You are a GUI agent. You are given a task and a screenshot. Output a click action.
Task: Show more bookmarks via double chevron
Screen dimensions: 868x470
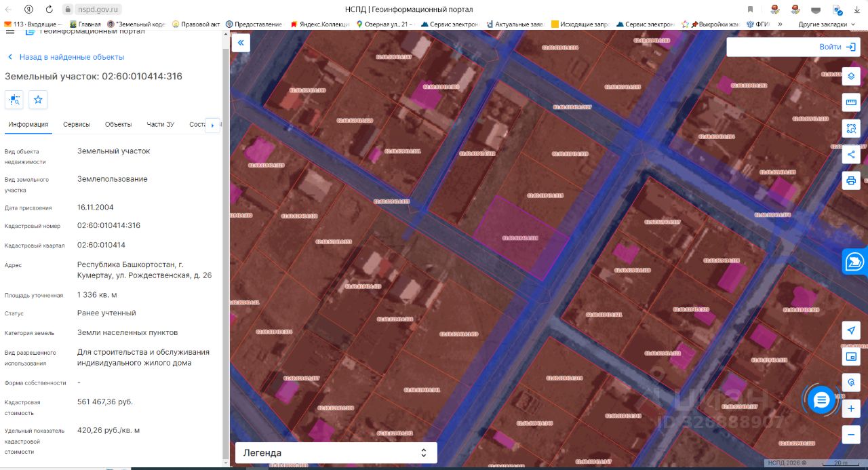pos(780,24)
